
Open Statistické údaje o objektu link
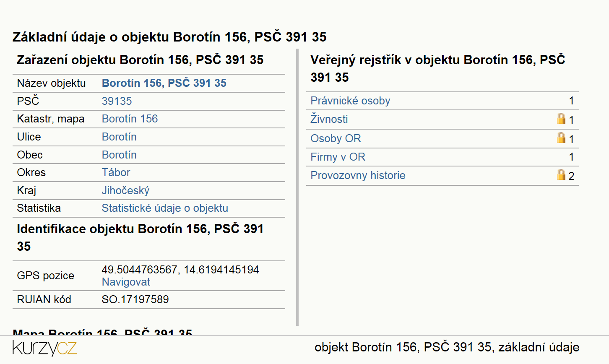(165, 208)
